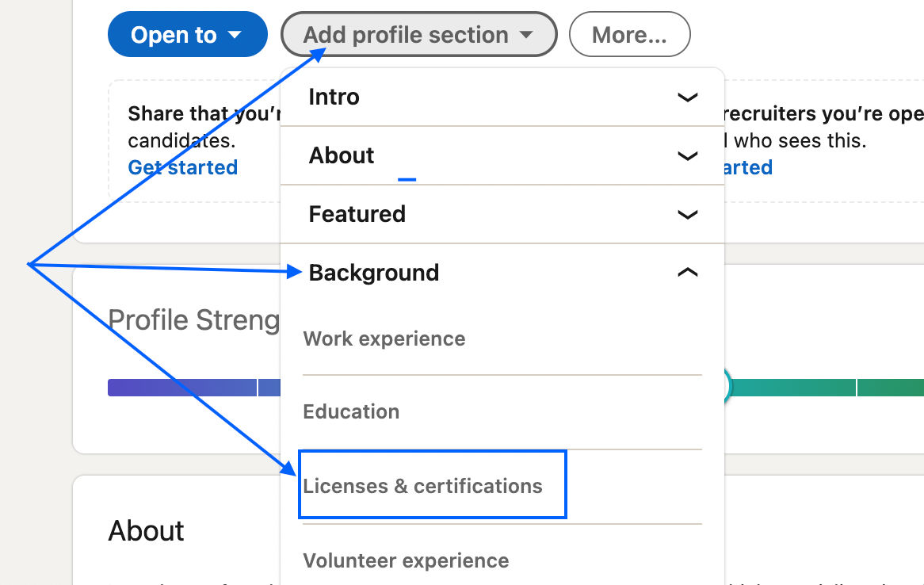Select "Work experience" from the menu
The height and width of the screenshot is (585, 924).
tap(384, 338)
